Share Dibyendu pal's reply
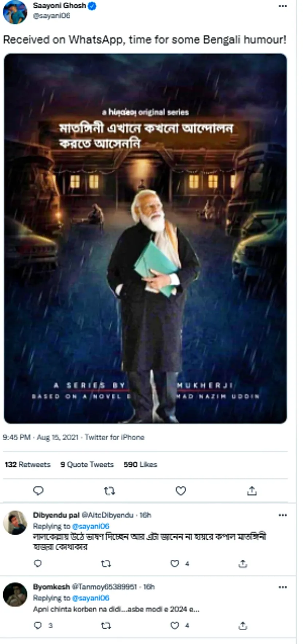Screen dimensions: 306x644 (243, 563)
